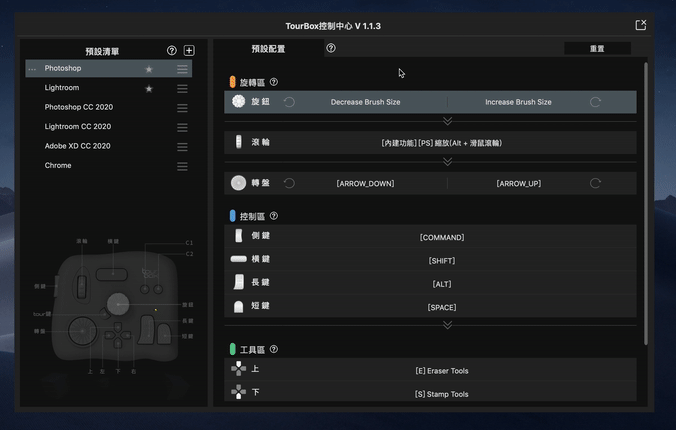Edit the [S] Stamp Tools assignment
676x430 pixels.
442,394
